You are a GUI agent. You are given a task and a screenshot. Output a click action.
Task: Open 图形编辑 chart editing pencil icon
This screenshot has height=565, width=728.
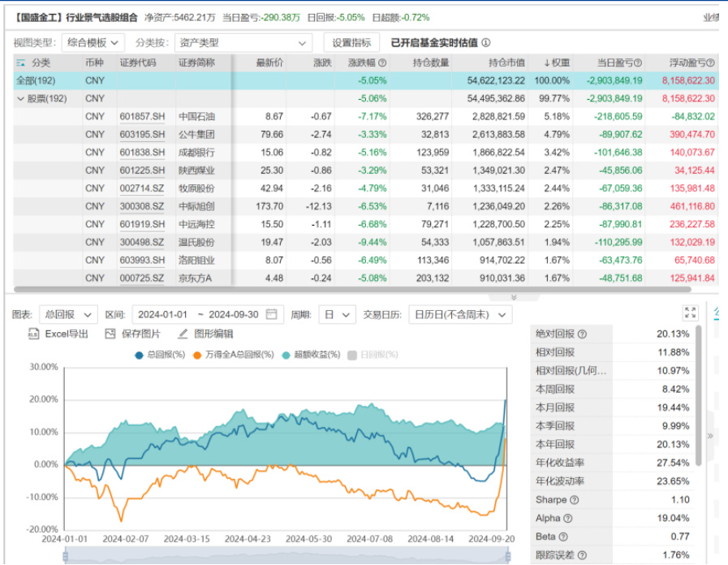(x=183, y=334)
